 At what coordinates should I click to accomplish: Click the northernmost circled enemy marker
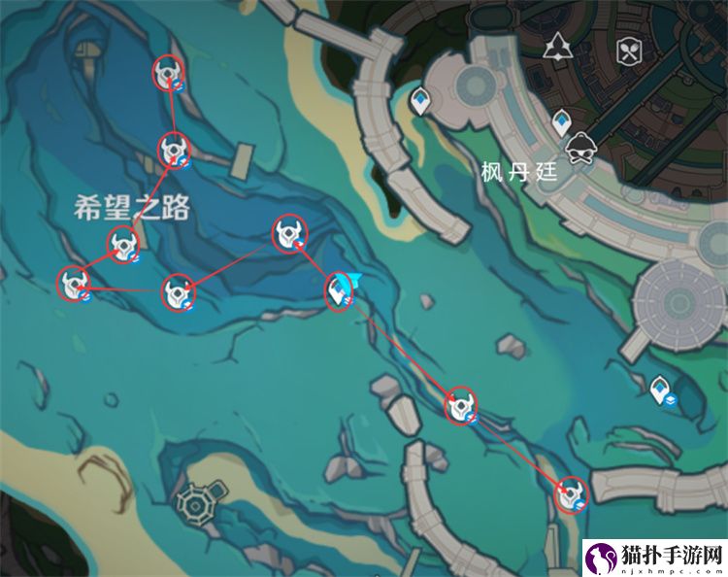(x=169, y=73)
